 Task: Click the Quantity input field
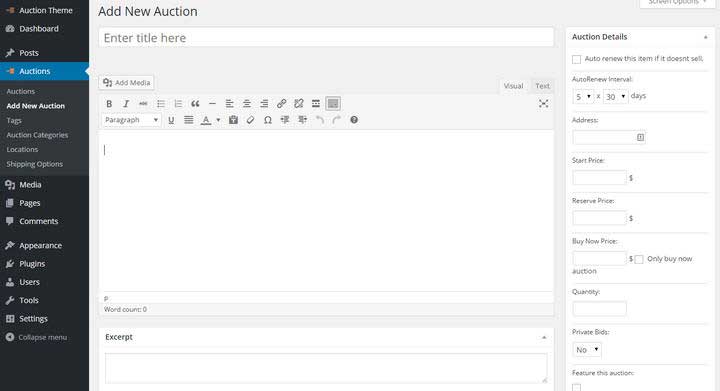(x=599, y=308)
